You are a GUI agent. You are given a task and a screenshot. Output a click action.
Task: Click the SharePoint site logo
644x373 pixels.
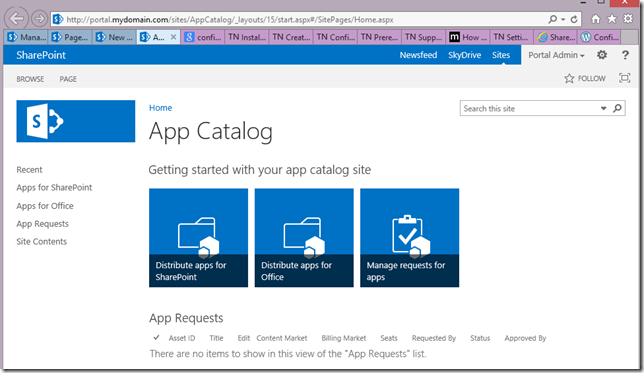[x=76, y=121]
